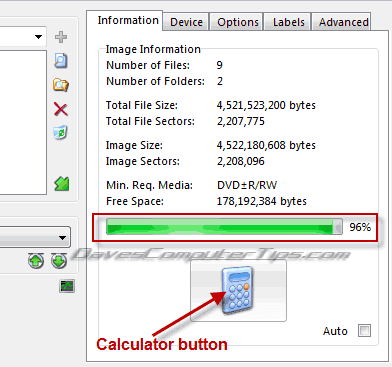This screenshot has height=367, width=392.
Task: Click the green down arrow round icon
Action: pos(59,261)
